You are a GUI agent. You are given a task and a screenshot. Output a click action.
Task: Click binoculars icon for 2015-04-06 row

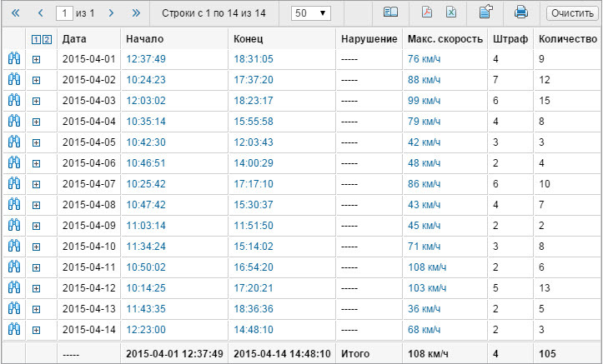coord(14,162)
